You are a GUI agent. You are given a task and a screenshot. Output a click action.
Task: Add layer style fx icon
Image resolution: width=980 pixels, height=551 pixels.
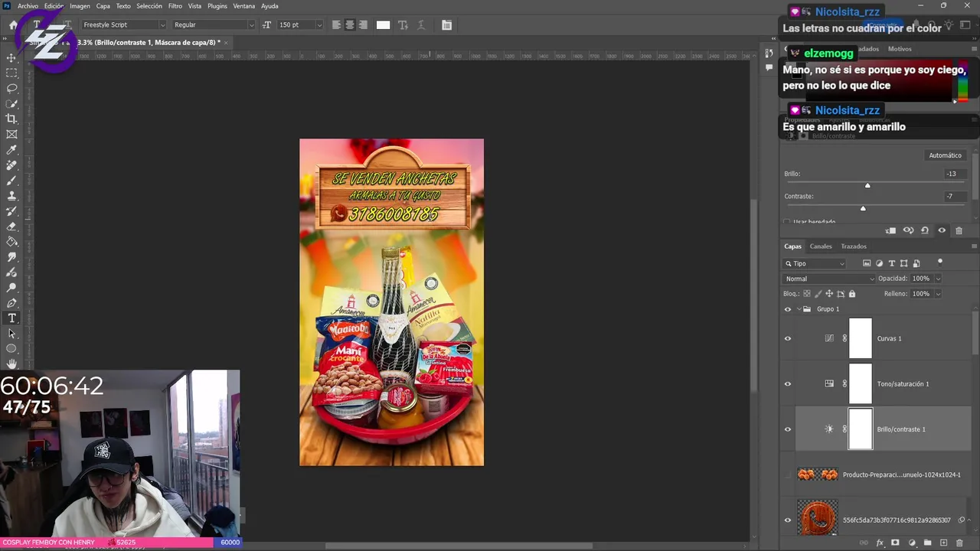[x=880, y=543]
